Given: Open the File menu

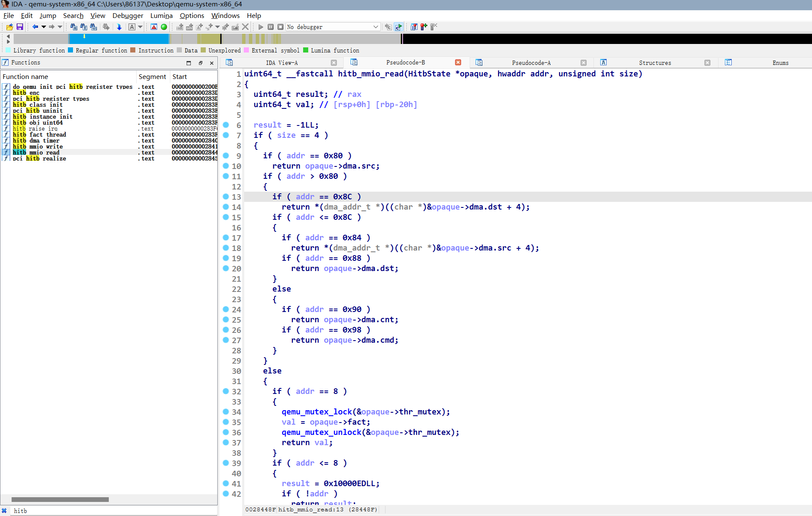Looking at the screenshot, I should pyautogui.click(x=9, y=16).
